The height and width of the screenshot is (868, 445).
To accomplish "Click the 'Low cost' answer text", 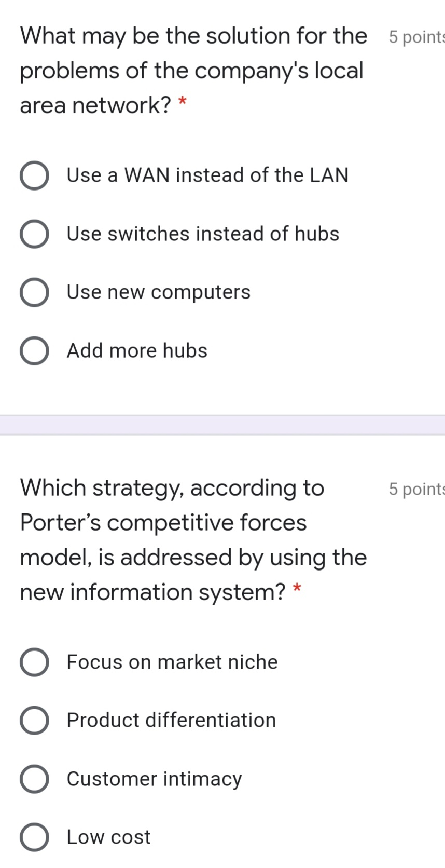I will point(108,837).
